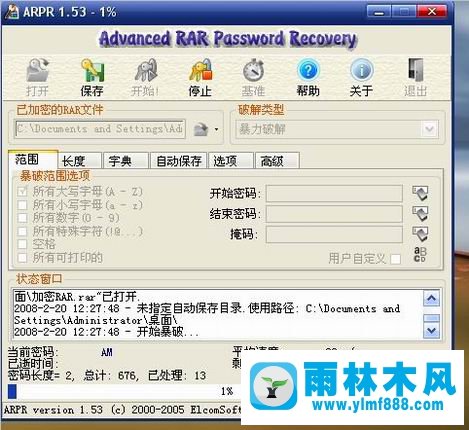Image resolution: width=469 pixels, height=430 pixels.
Task: Switch to the 高级 tab
Action: point(277,161)
